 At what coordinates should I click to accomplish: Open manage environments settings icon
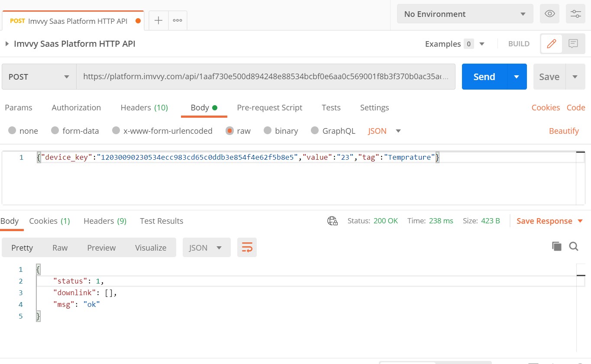click(x=575, y=14)
